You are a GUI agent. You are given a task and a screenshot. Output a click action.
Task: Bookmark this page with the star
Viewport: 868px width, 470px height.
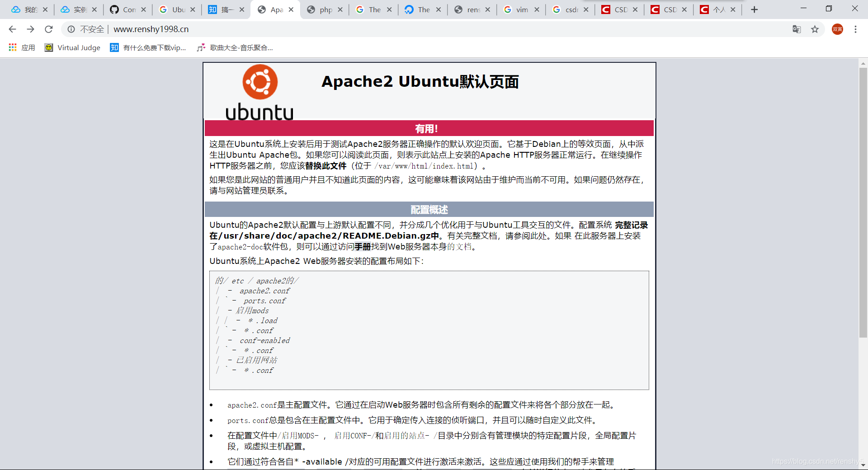[815, 29]
